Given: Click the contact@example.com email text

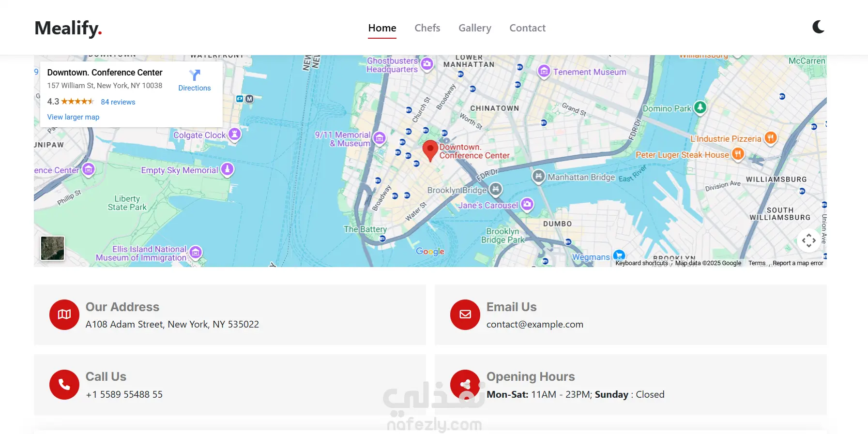Looking at the screenshot, I should (x=535, y=325).
